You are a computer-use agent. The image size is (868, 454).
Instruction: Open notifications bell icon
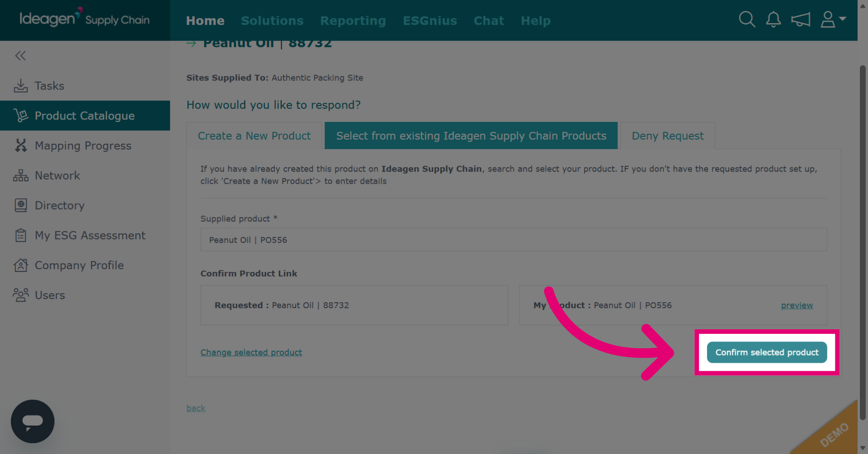click(x=774, y=19)
